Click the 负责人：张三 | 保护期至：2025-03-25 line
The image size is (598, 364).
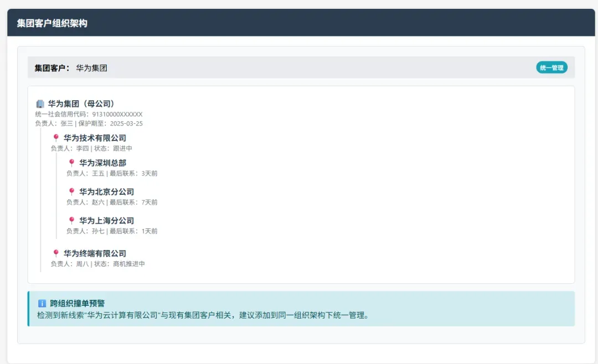(x=89, y=123)
